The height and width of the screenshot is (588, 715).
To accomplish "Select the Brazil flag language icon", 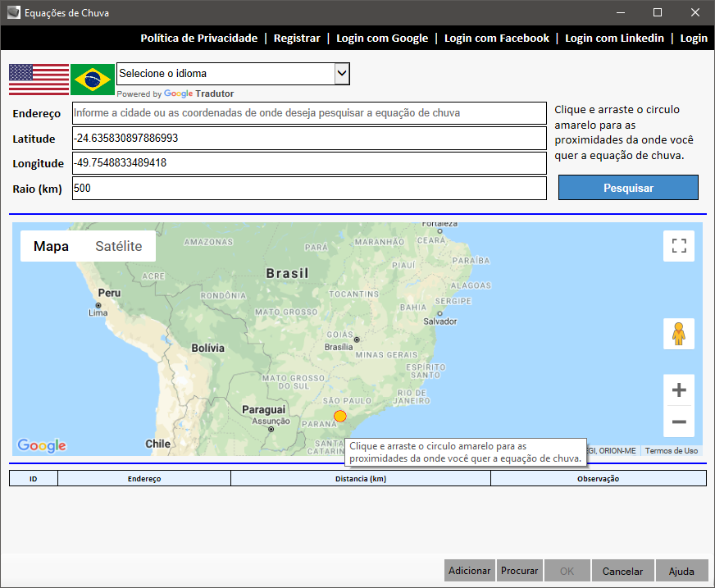I will 93,80.
